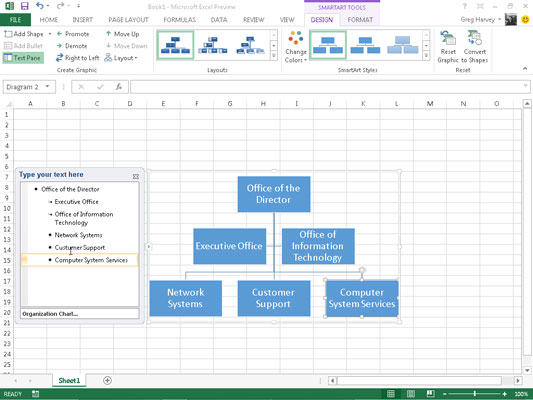Select 'Computer System Services' bullet in text pane
This screenshot has height=400, width=533.
91,260
